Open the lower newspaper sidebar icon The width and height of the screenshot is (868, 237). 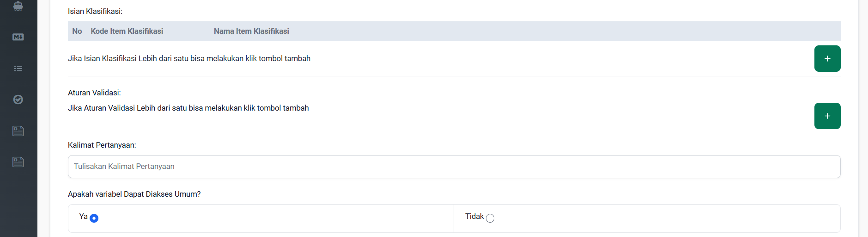[18, 162]
